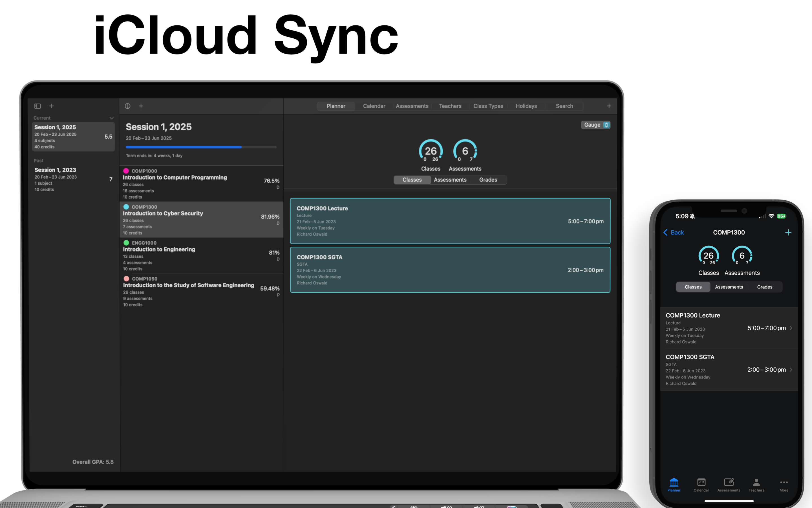Click the COMP1300 title on iPhone

[x=729, y=233]
